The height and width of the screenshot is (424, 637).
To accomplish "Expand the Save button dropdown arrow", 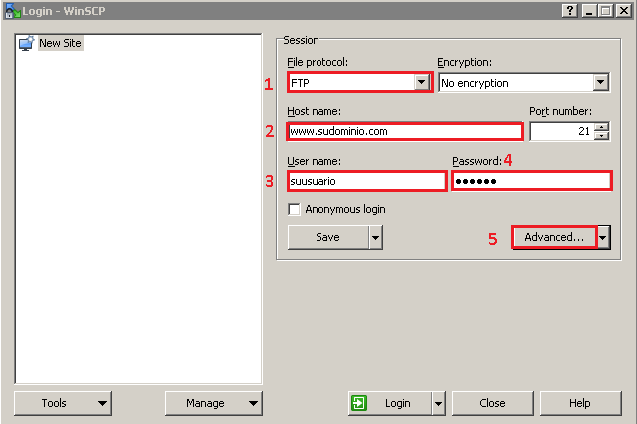I will (376, 237).
